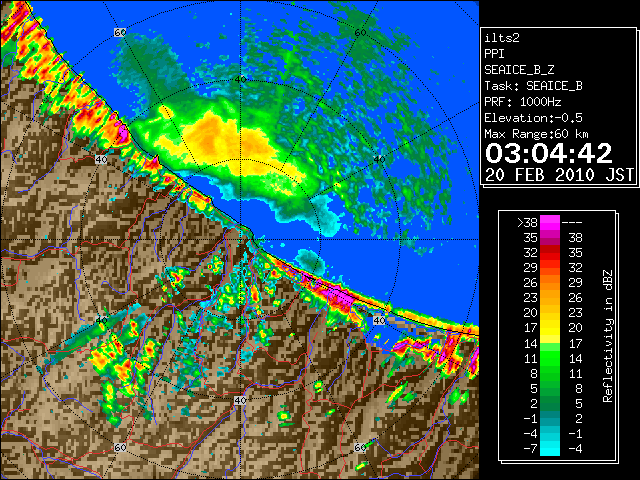
Task: Click the PPI scan type label
Action: 494,54
